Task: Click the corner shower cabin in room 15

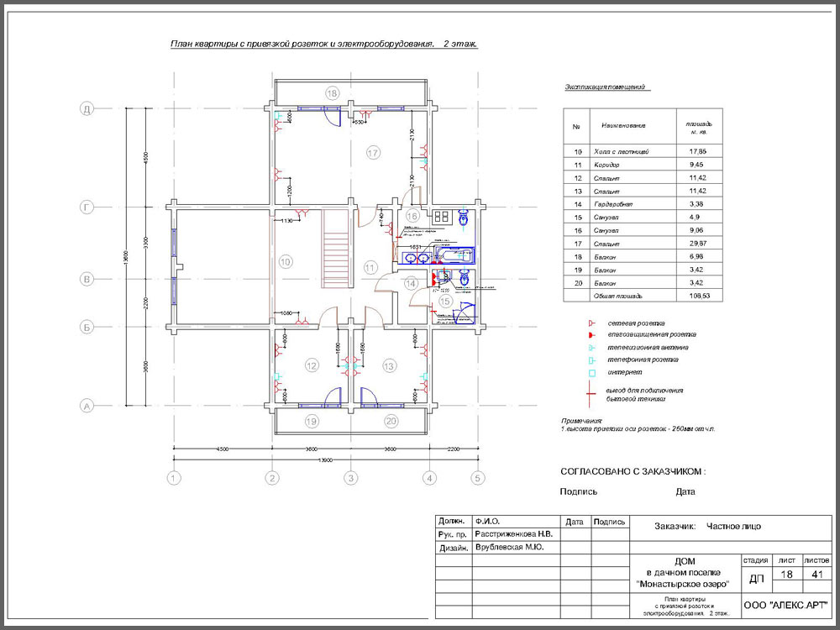Action: [x=463, y=312]
